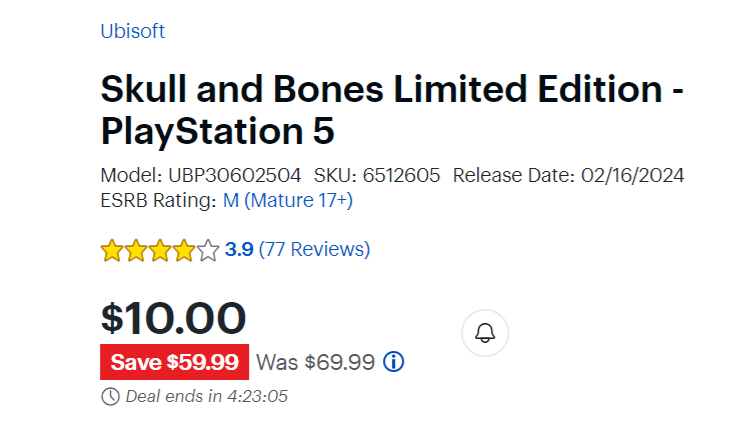
Task: Click the clock icon before Deal ends
Action: pyautogui.click(x=110, y=396)
